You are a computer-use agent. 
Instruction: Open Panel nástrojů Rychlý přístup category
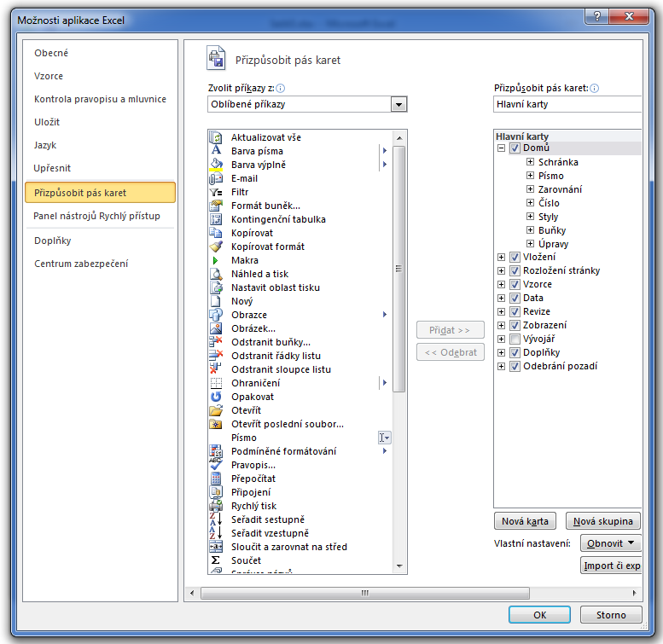[x=100, y=216]
